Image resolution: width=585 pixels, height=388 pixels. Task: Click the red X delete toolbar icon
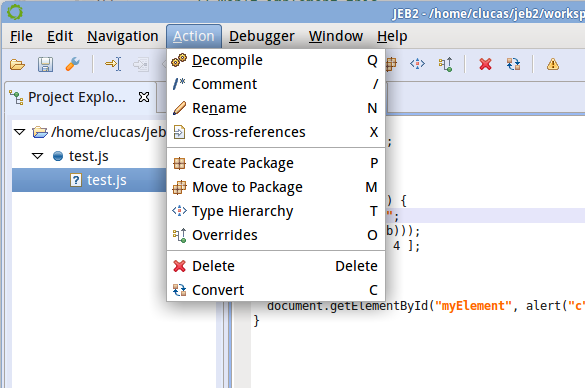485,64
